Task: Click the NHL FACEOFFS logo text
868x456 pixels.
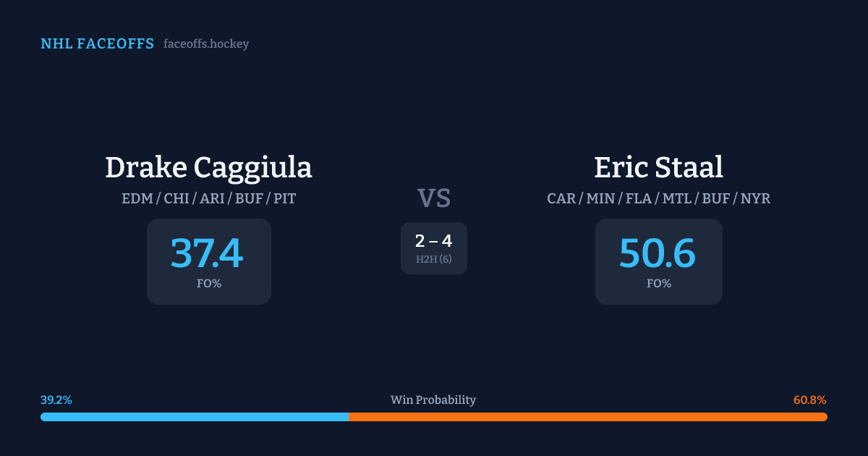Action: 97,44
